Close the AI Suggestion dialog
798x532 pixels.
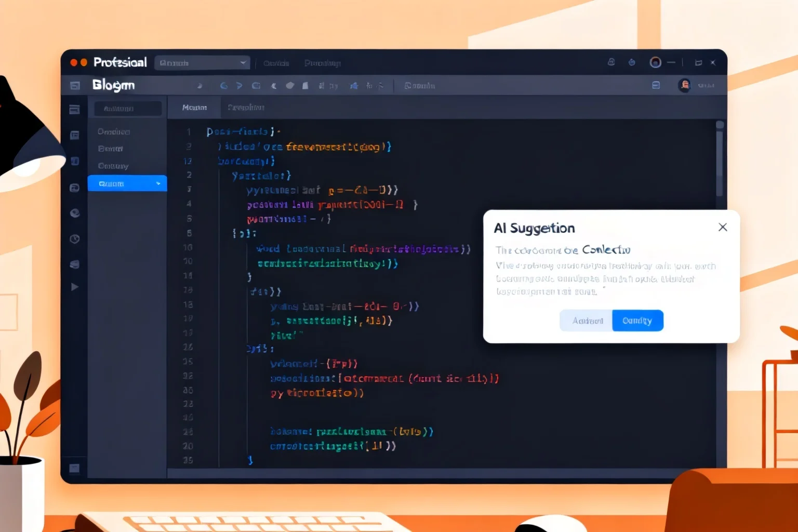click(x=723, y=227)
